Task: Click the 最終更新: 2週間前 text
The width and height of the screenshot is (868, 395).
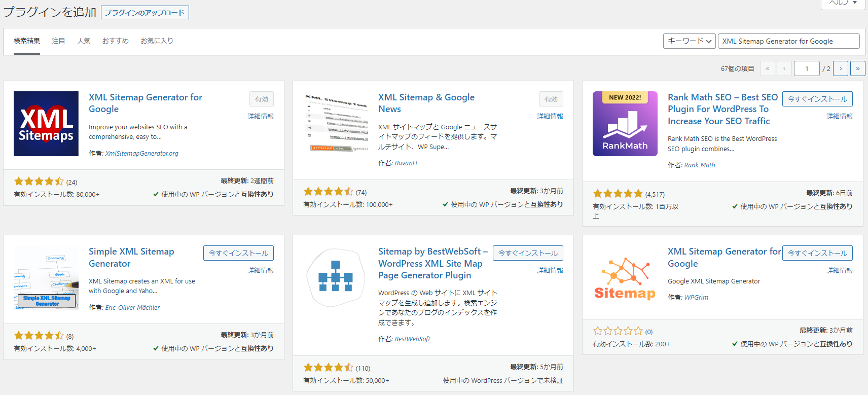Action: coord(247,181)
